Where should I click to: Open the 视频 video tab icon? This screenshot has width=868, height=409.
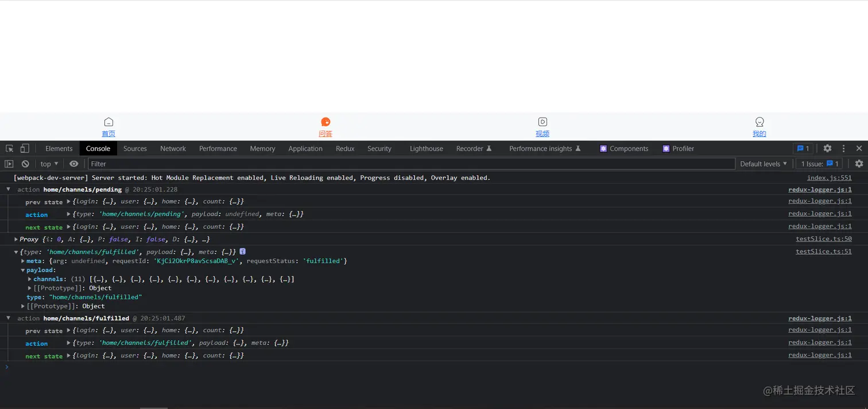pos(542,122)
